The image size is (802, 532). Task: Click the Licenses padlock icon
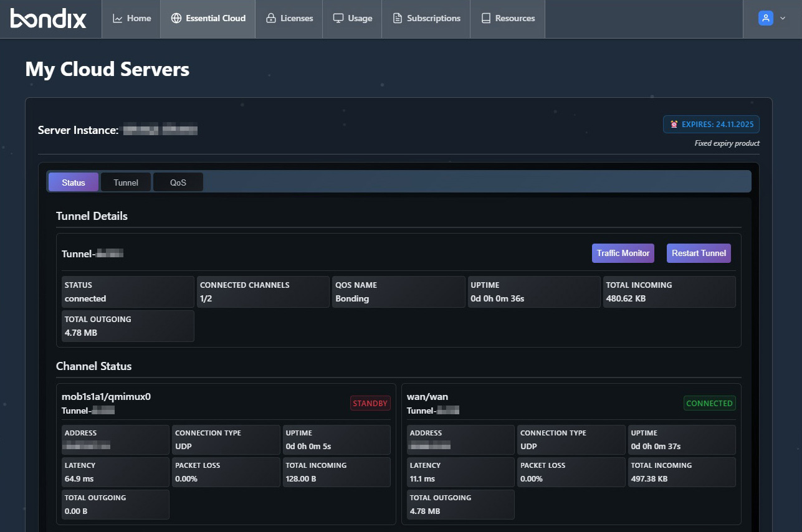[270, 19]
